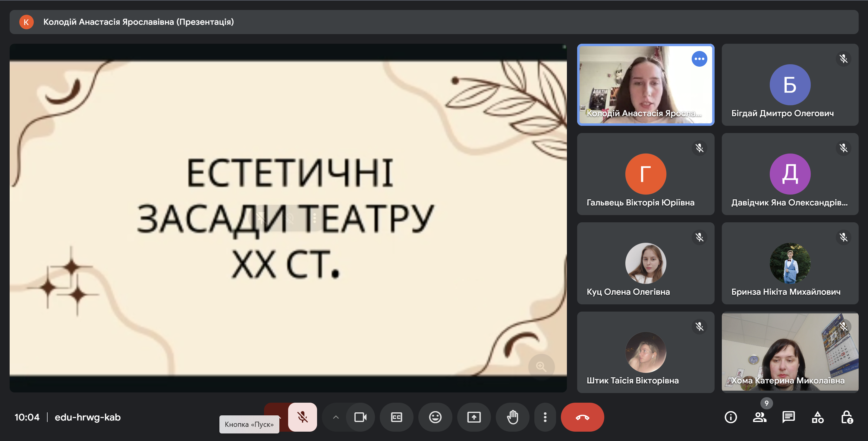
Task: Open meeting details info icon
Action: 731,417
